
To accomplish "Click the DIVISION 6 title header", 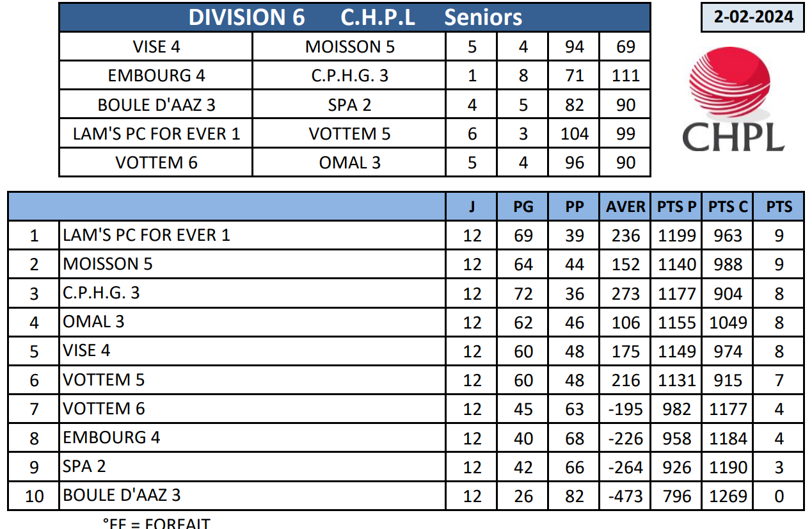I will (354, 17).
